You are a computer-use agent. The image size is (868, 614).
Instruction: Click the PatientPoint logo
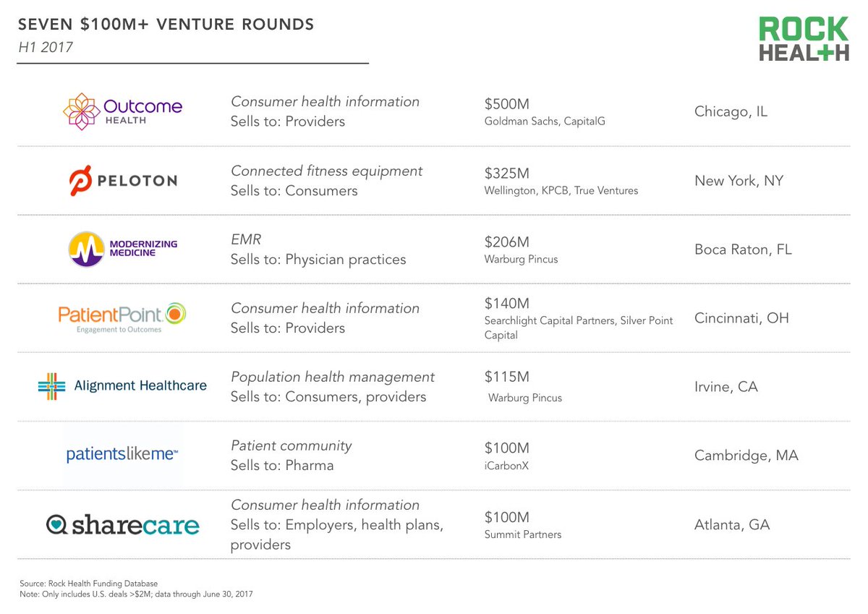coord(122,318)
